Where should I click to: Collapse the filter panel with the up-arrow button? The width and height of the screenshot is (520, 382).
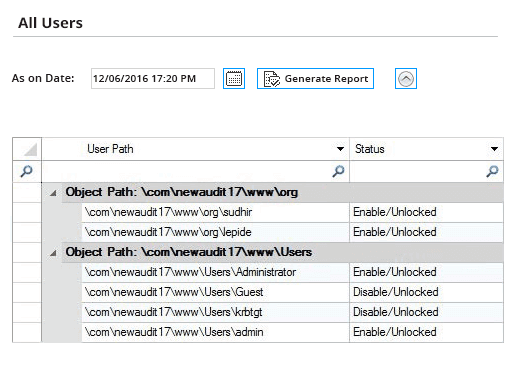[406, 79]
